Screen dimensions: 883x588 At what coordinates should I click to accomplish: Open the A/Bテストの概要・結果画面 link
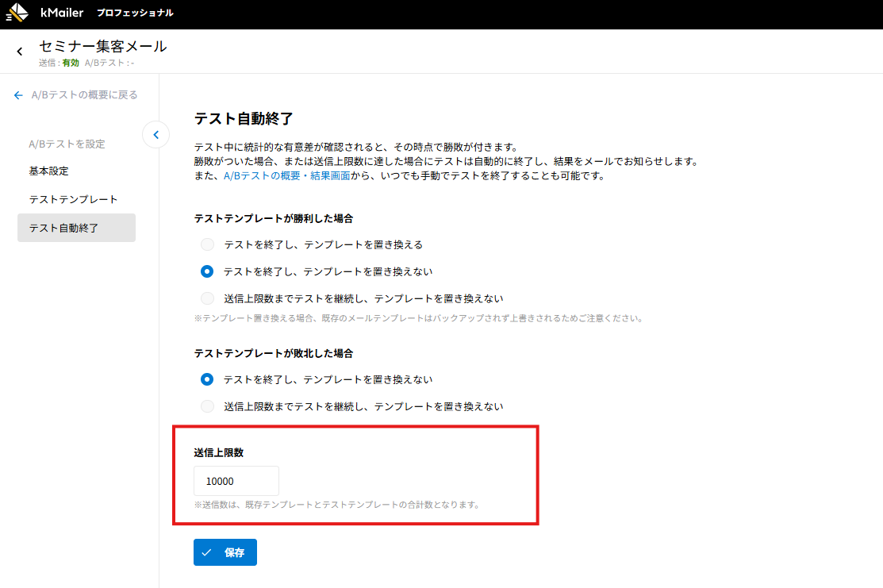pos(286,176)
